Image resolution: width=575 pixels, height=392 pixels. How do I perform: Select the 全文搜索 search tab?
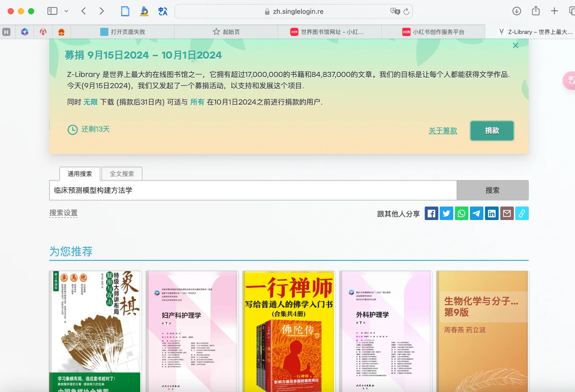(x=122, y=174)
